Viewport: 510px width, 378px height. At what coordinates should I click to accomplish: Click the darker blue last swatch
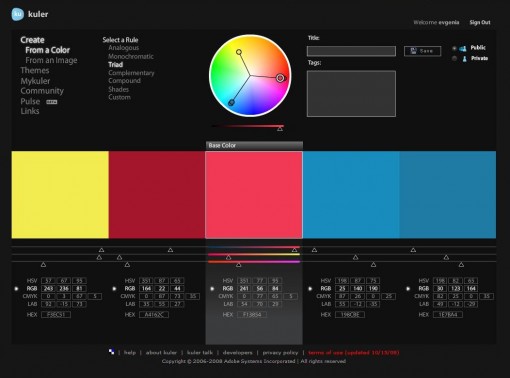(448, 195)
